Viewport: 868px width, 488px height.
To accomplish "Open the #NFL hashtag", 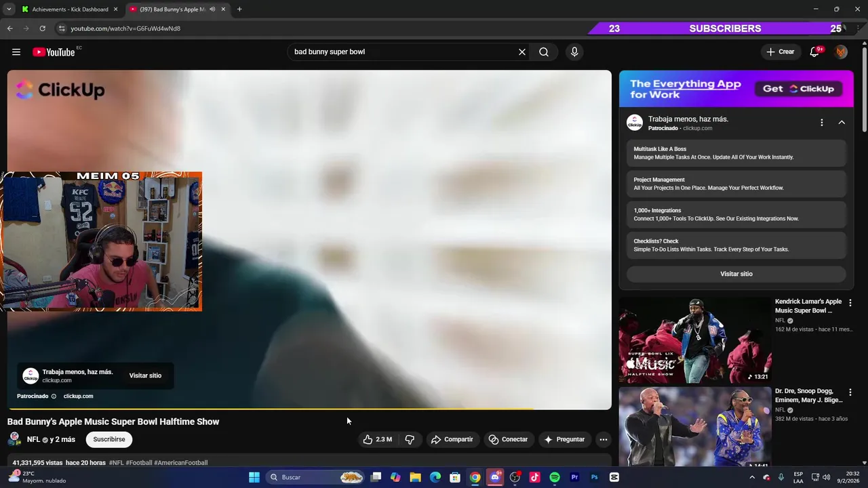I will click(117, 463).
